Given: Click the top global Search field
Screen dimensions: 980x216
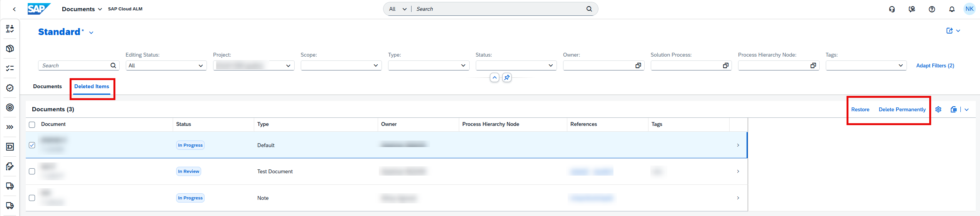Looking at the screenshot, I should pos(499,9).
